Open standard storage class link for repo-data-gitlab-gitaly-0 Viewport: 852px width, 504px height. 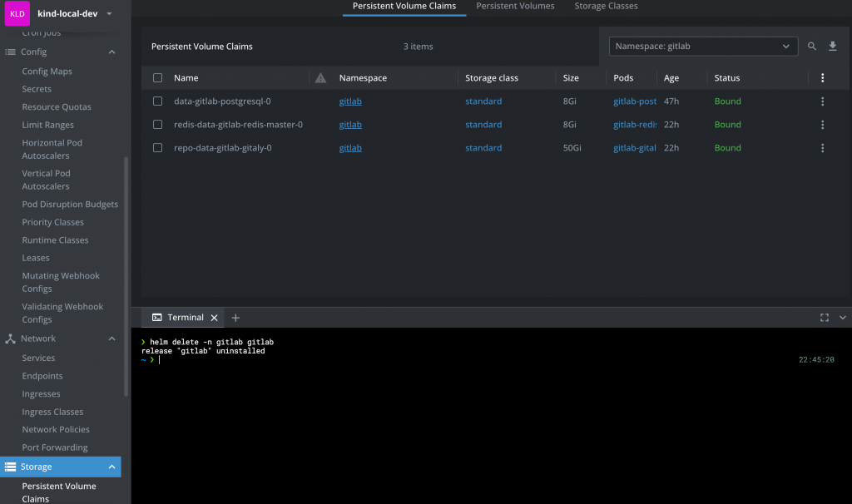[x=483, y=148]
